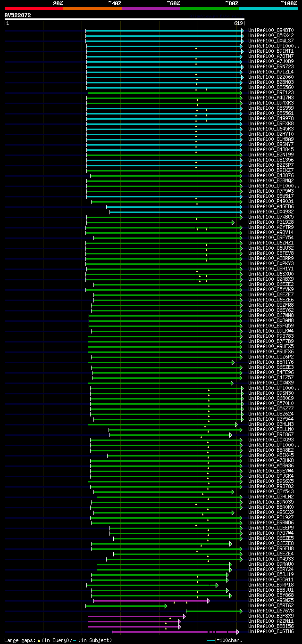The width and height of the screenshot is (302, 644).
Task: Select label UniRef100_Q9SN30
Action: tap(271, 393)
